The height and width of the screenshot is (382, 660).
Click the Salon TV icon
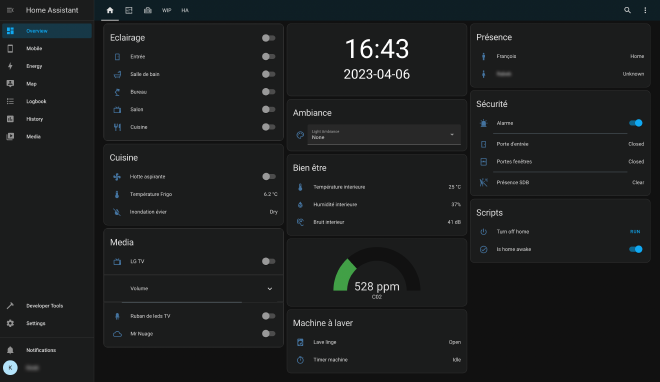(x=117, y=109)
